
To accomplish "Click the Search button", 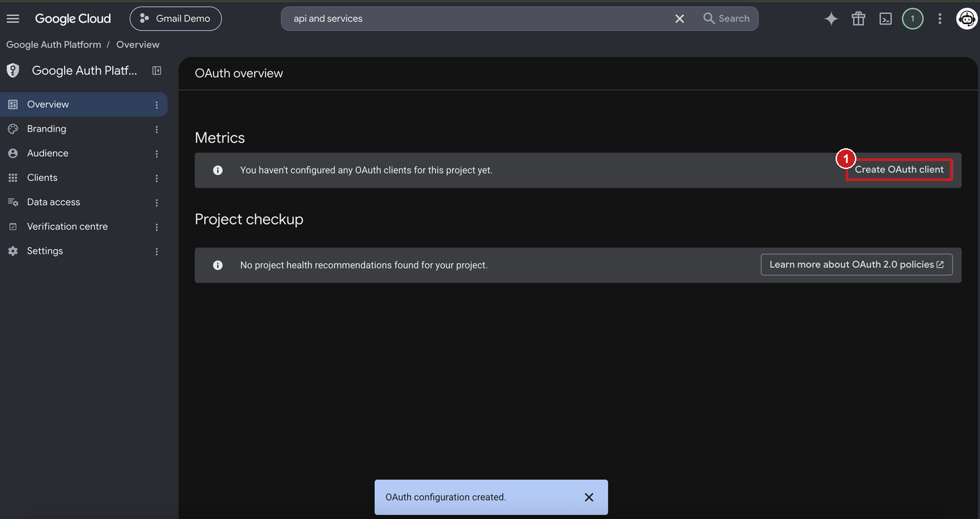I will click(x=727, y=19).
